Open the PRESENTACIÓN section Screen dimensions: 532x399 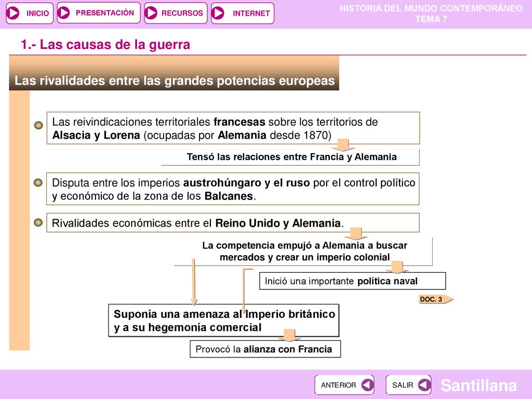click(98, 13)
